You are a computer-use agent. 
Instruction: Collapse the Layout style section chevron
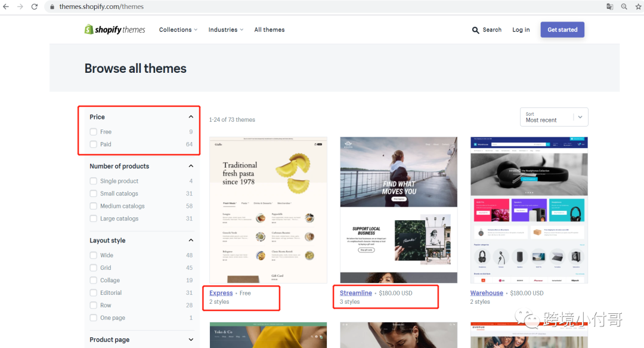(191, 240)
